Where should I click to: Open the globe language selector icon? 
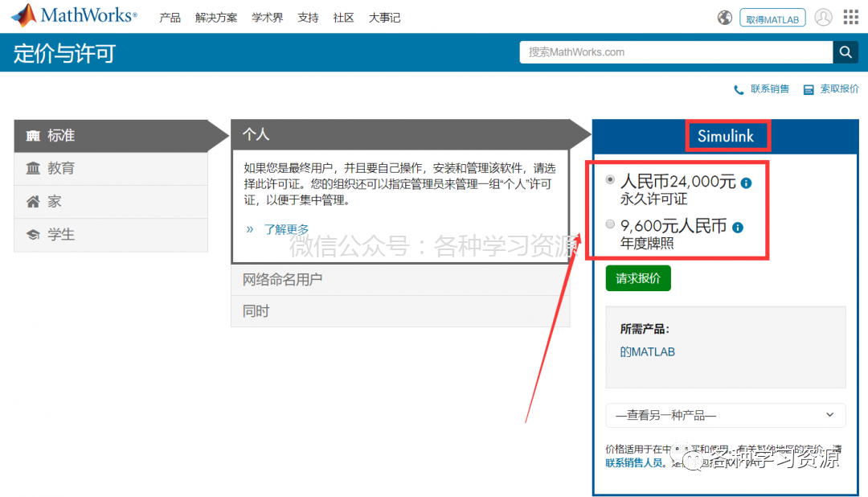pyautogui.click(x=725, y=18)
